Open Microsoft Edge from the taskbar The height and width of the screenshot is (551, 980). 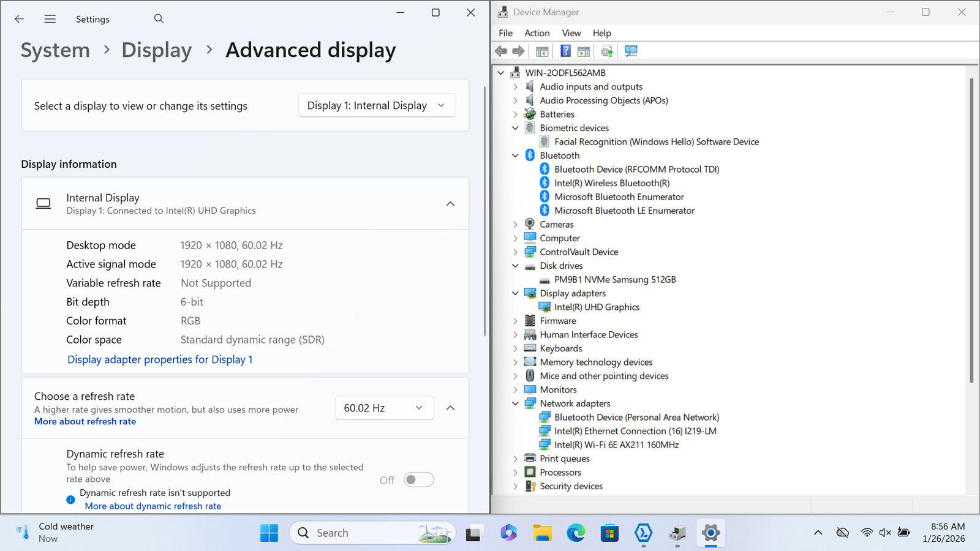click(576, 533)
